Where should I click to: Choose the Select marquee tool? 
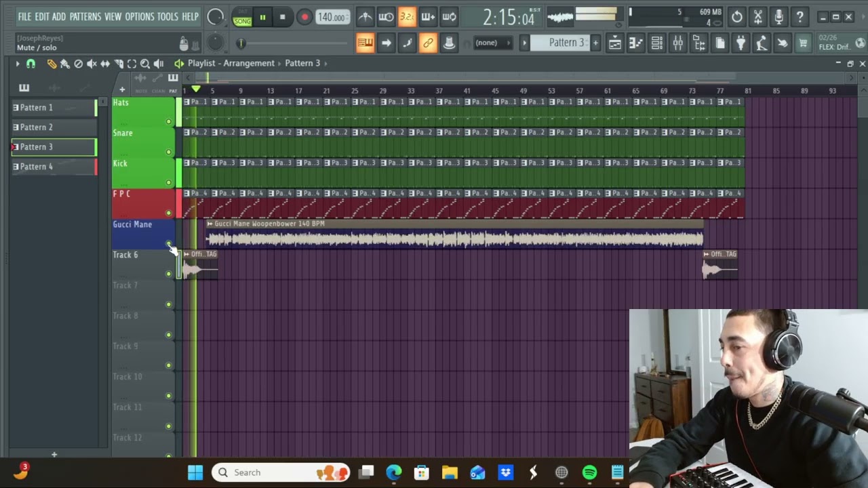coord(132,64)
